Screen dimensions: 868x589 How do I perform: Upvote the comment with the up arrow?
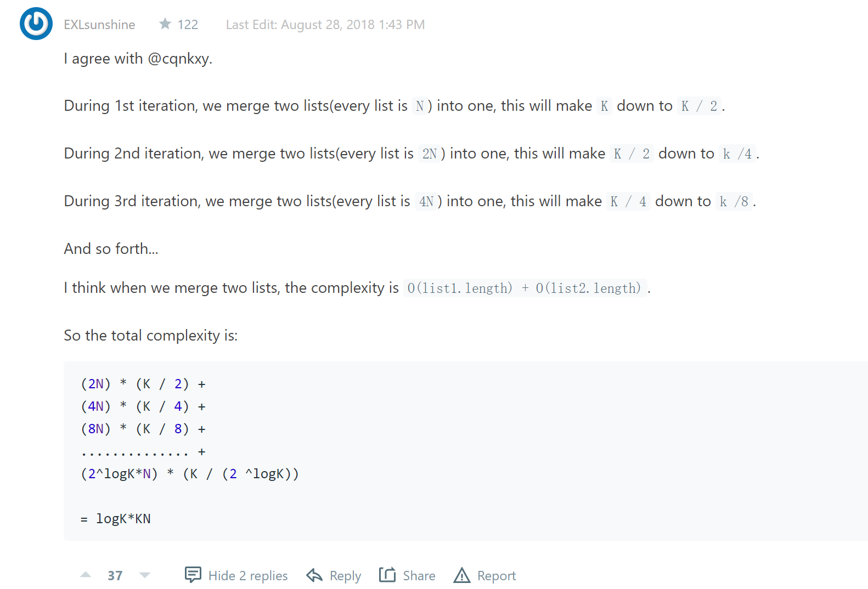click(x=86, y=575)
